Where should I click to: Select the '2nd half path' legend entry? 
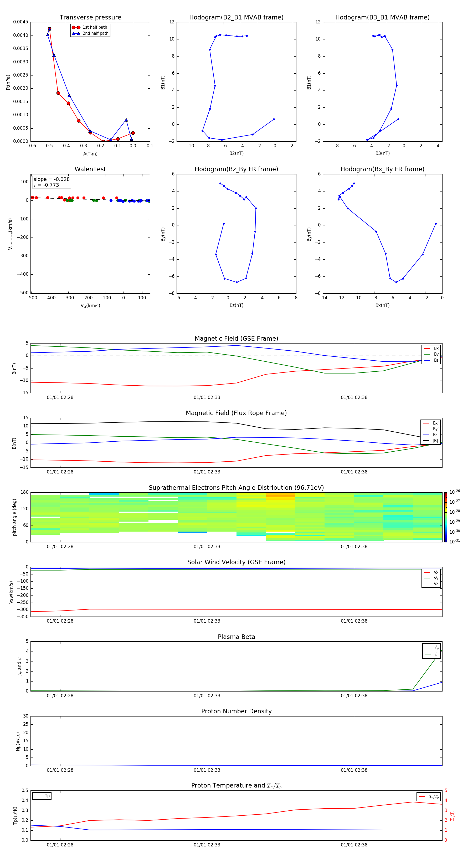pyautogui.click(x=90, y=33)
